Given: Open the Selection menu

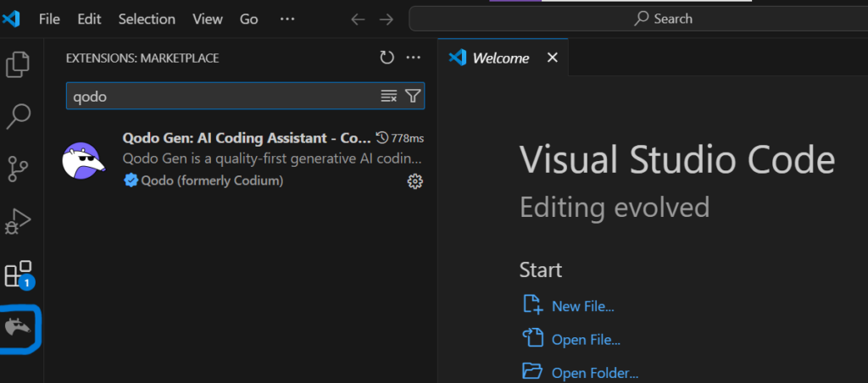Looking at the screenshot, I should click(147, 19).
